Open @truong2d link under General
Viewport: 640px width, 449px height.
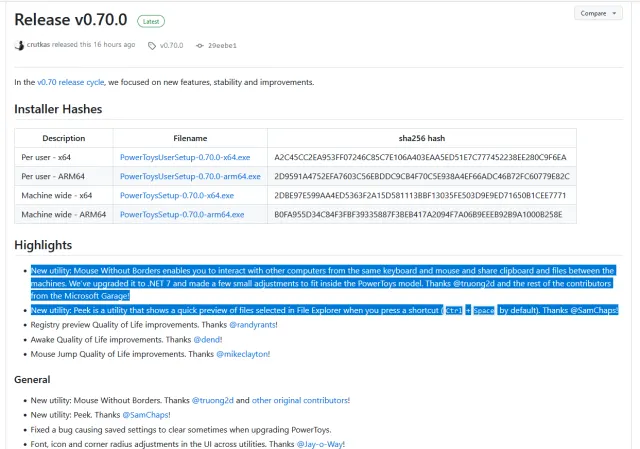(x=213, y=400)
